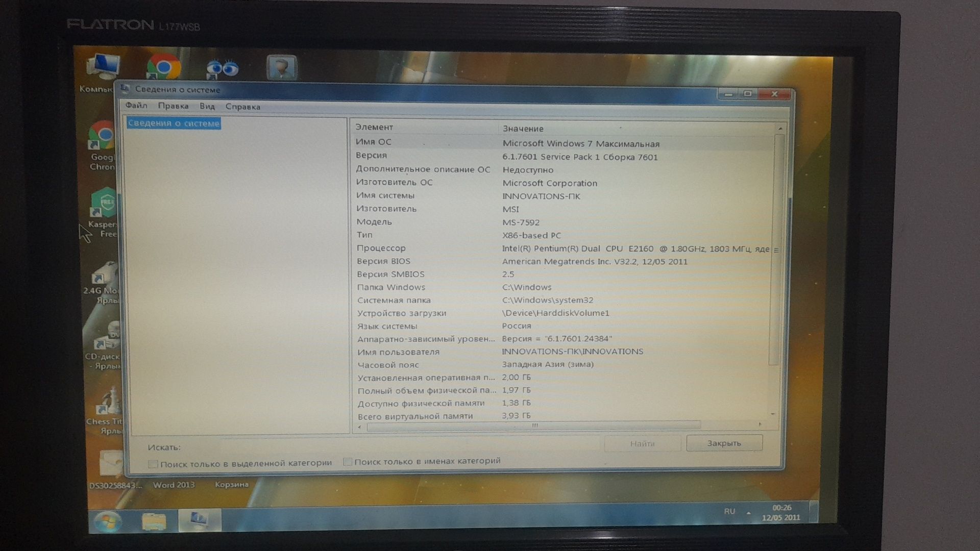Open the user portrait desktop icon
The width and height of the screenshot is (980, 551).
(281, 67)
